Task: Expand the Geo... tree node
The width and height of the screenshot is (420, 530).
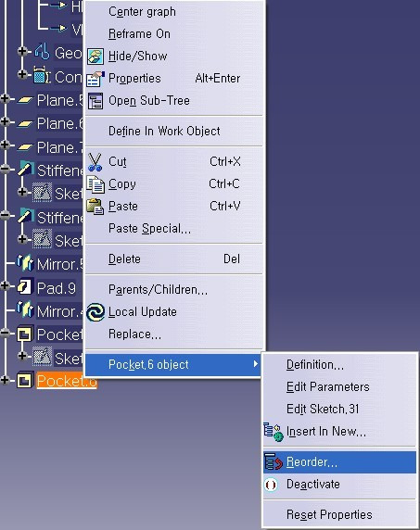Action: pos(22,51)
